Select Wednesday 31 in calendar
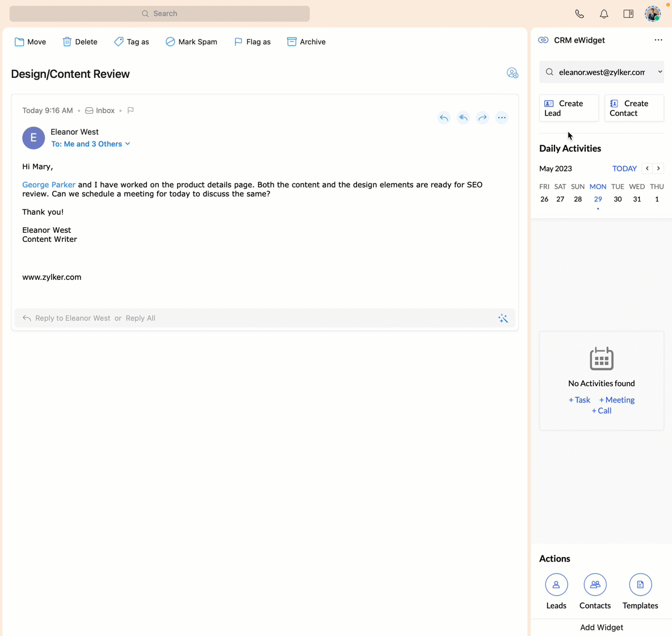 point(637,199)
